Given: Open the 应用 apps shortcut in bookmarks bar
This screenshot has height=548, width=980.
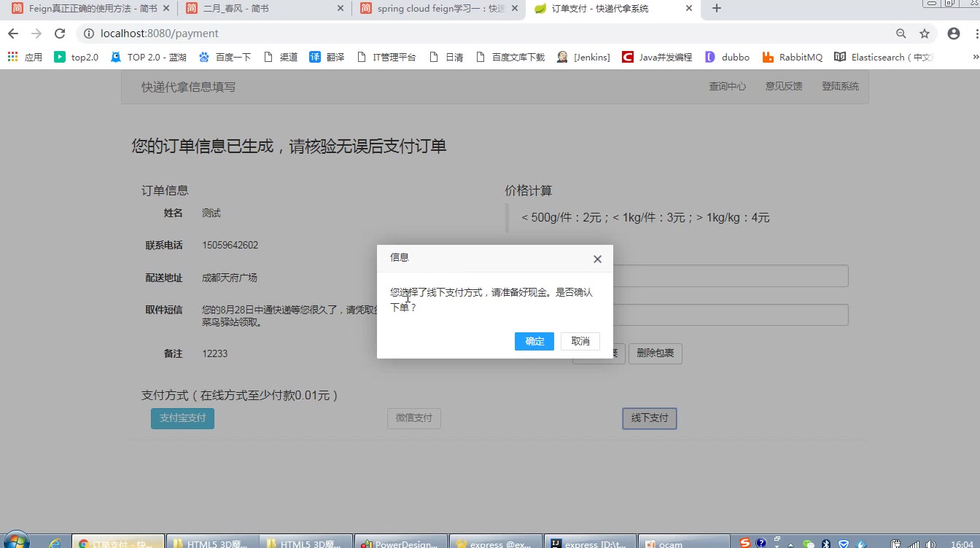Looking at the screenshot, I should click(25, 57).
